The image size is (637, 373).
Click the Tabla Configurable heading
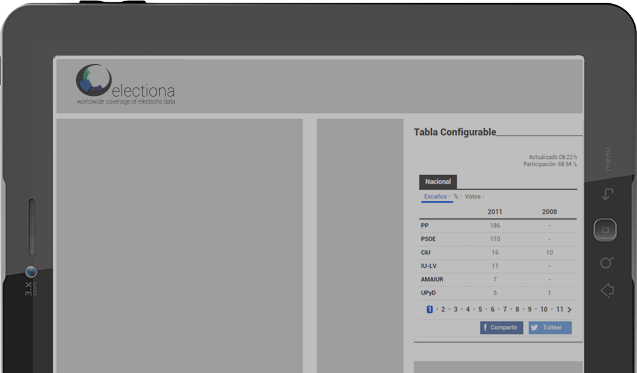pyautogui.click(x=455, y=132)
